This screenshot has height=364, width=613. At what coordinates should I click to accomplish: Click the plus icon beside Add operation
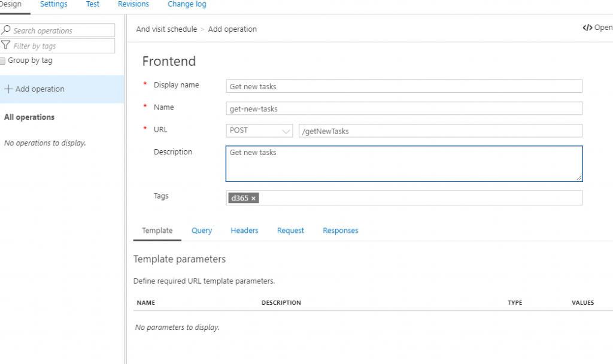8,89
